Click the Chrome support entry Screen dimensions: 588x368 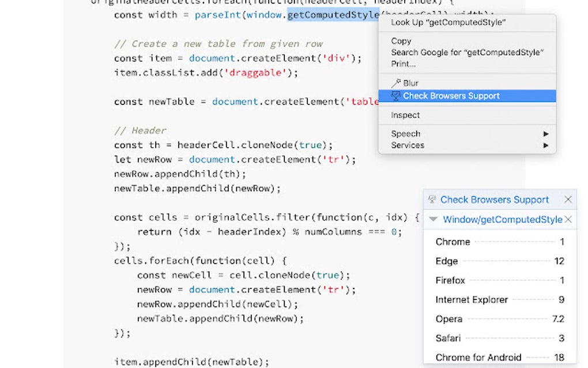coord(453,242)
